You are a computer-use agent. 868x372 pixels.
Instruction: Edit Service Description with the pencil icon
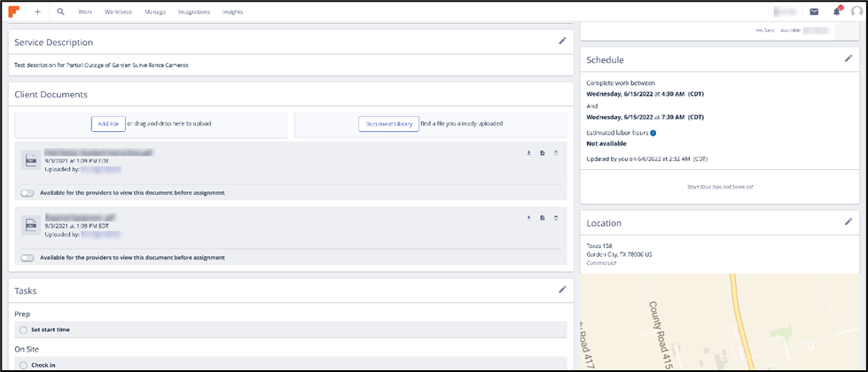point(562,41)
